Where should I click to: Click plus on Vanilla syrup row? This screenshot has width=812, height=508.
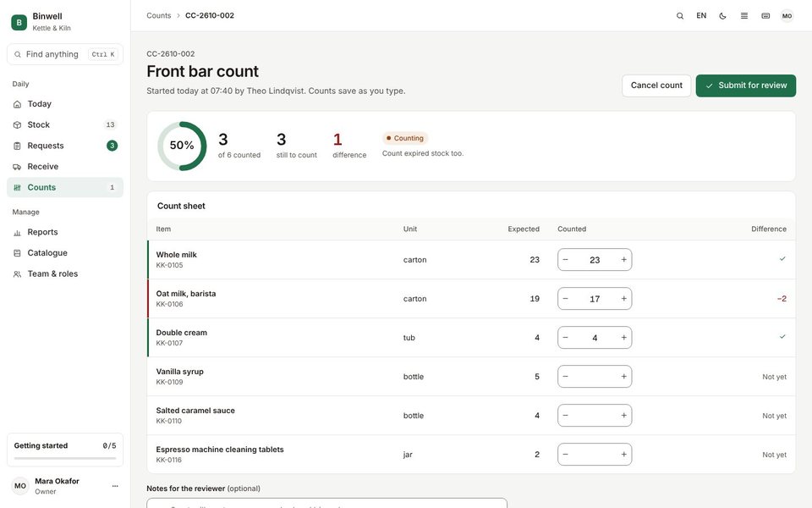pos(623,376)
